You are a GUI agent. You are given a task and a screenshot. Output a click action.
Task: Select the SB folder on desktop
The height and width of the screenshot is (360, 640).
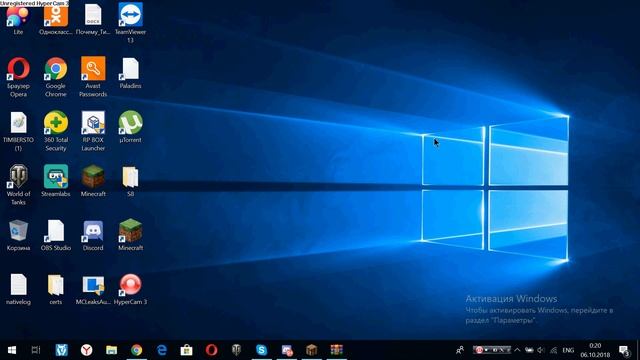point(130,181)
